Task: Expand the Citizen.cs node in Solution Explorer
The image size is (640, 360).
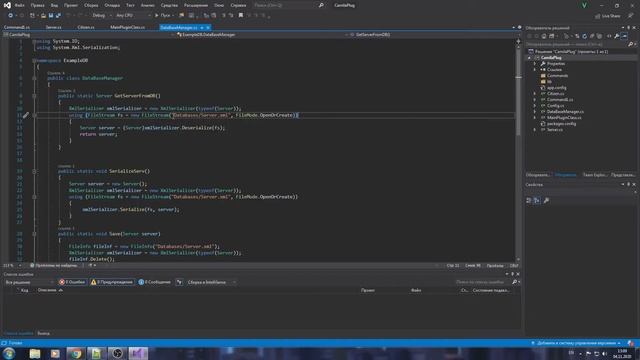Action: (535, 93)
